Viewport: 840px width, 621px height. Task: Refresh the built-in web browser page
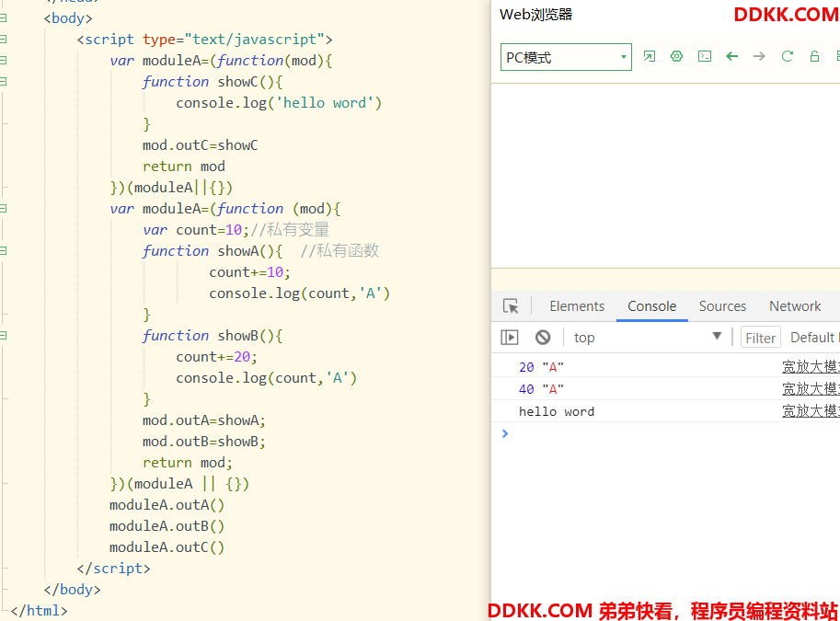[787, 56]
